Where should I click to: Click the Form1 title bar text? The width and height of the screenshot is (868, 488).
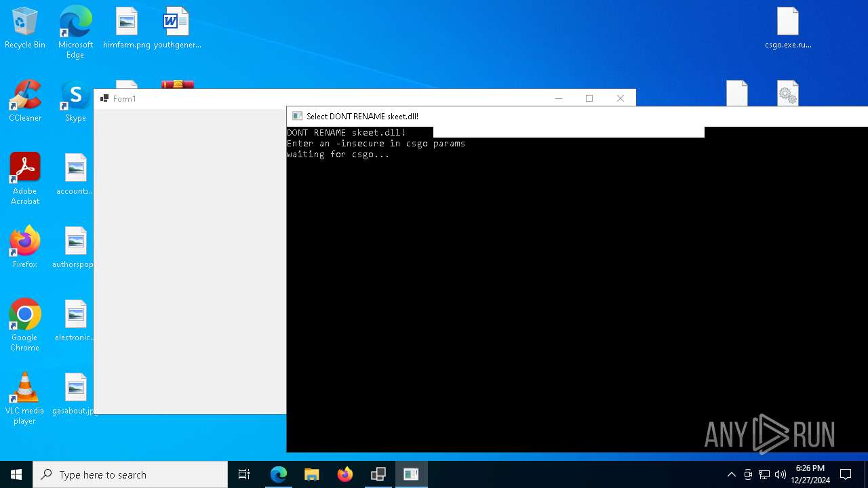pos(124,99)
